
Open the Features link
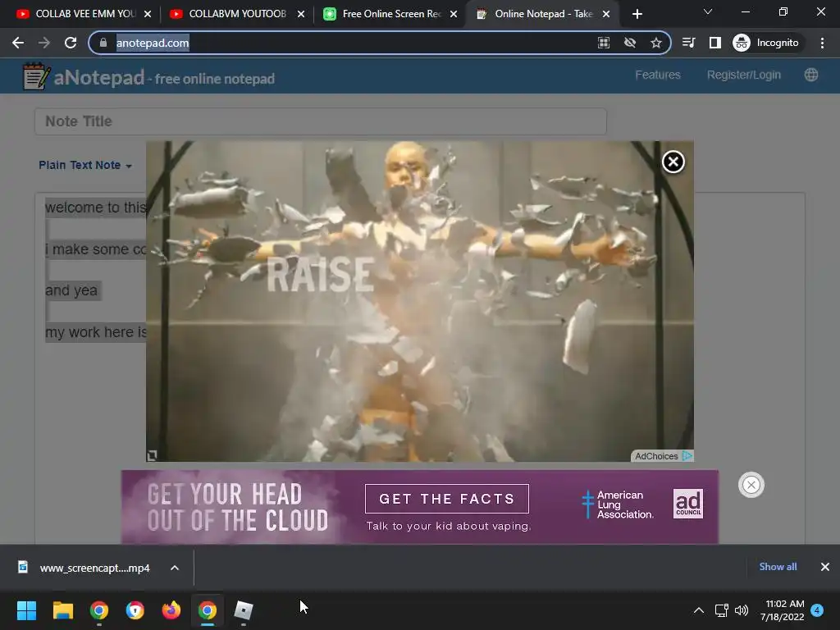[x=657, y=75]
